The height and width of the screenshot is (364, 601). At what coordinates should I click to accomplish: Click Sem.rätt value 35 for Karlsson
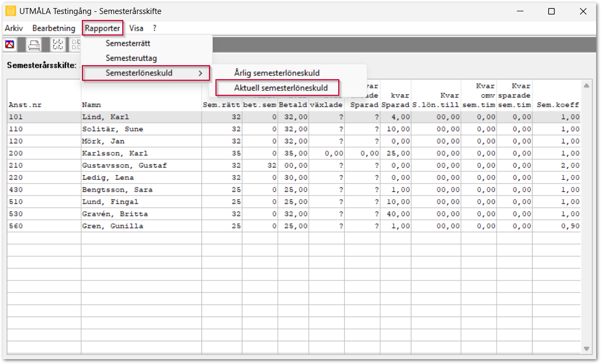pyautogui.click(x=236, y=153)
